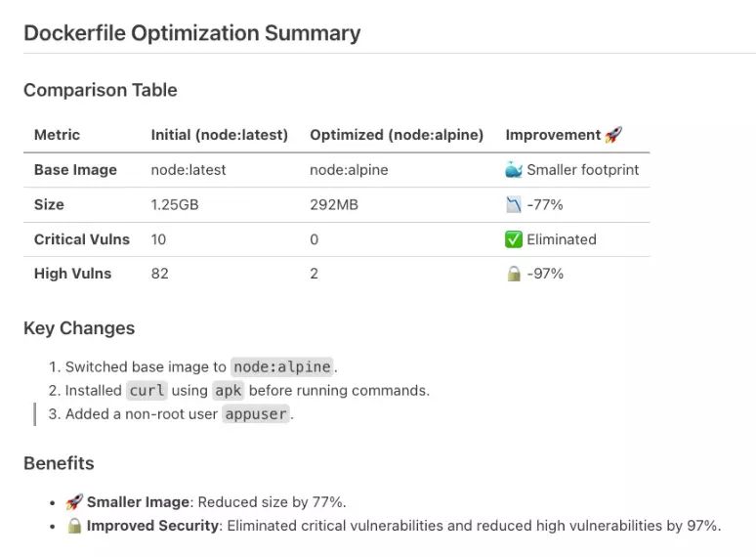The width and height of the screenshot is (756, 557).
Task: Click the Optimized (node:alpine) column header
Action: 397,135
